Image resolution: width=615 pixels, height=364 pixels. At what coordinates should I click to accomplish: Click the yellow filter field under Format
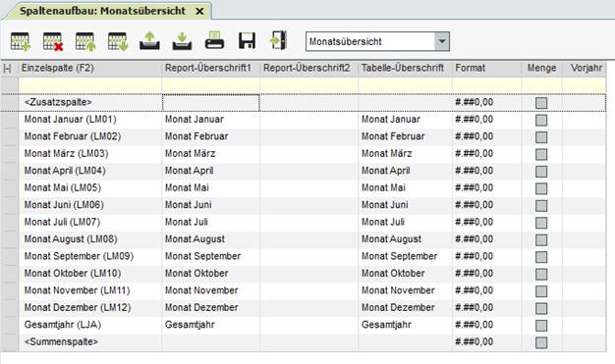coord(486,85)
